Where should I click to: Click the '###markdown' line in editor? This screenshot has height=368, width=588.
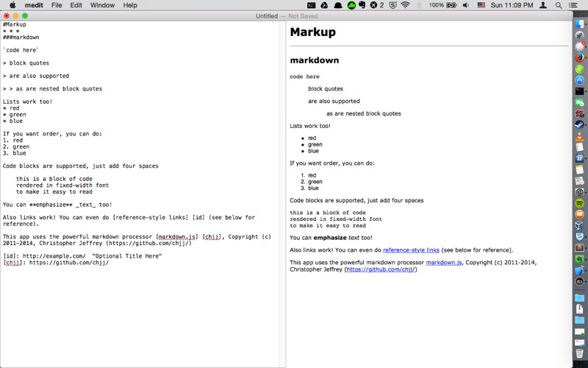tap(21, 38)
